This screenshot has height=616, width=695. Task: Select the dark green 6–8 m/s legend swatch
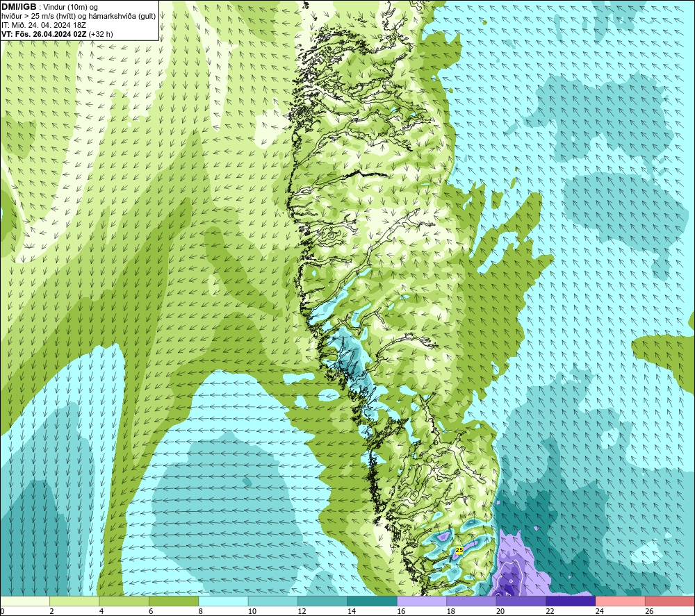(x=174, y=601)
